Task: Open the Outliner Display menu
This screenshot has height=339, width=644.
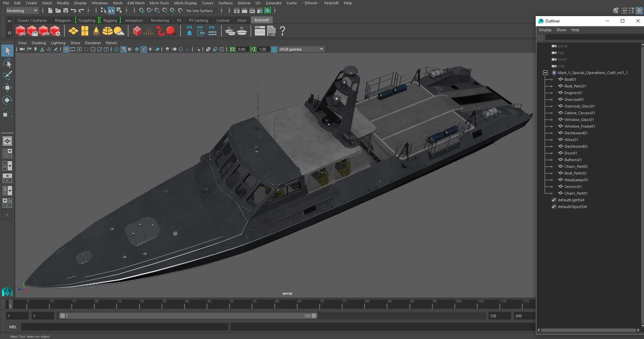Action: point(545,30)
